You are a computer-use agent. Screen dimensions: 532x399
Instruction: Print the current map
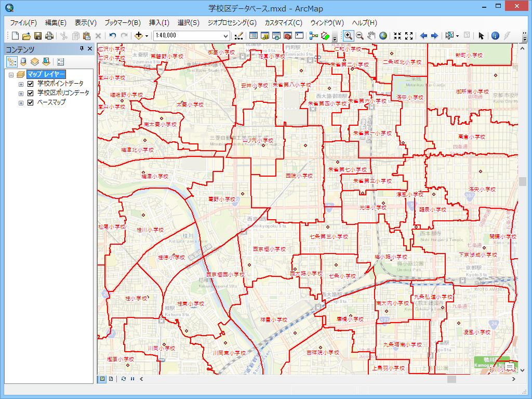click(49, 36)
